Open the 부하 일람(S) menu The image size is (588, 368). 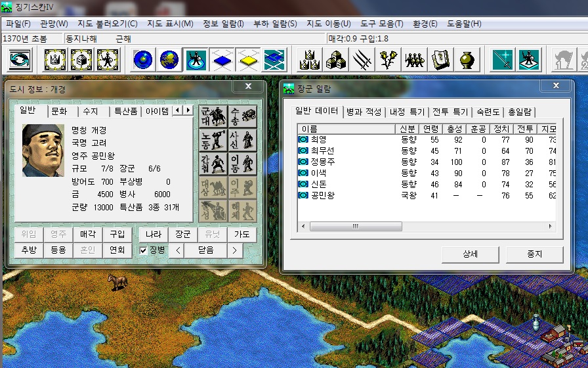pos(275,24)
